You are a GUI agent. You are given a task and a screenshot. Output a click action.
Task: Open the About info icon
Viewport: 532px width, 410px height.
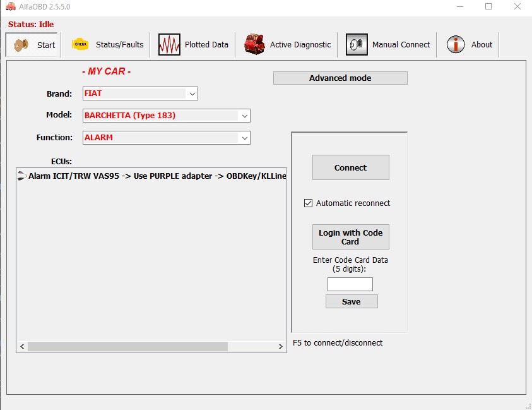click(x=456, y=45)
